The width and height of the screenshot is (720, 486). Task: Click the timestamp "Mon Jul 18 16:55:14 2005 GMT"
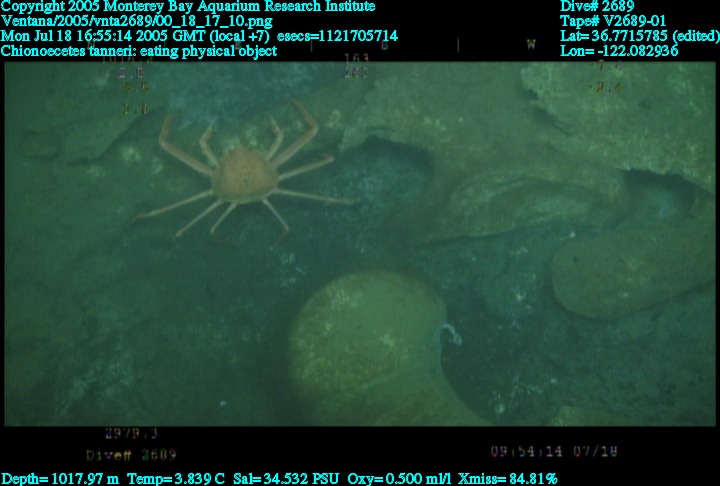[103, 36]
